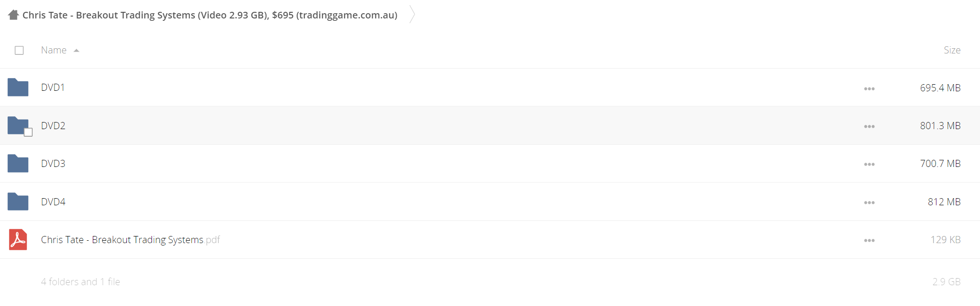
Task: Open the three-dots menu for DVD2
Action: click(x=869, y=126)
